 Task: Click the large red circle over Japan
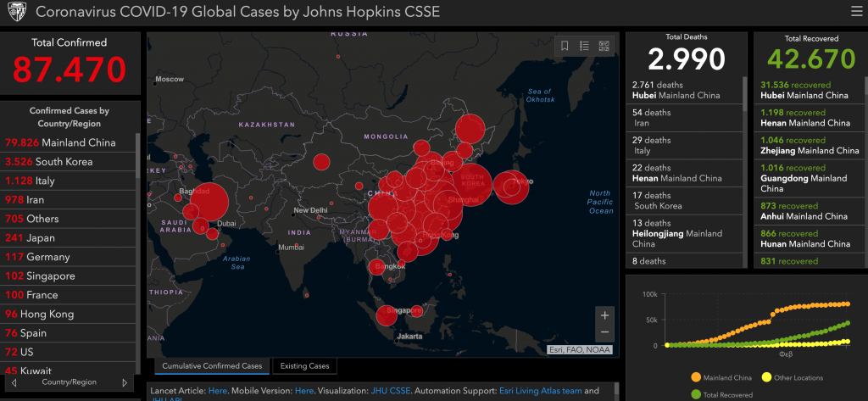[x=511, y=188]
